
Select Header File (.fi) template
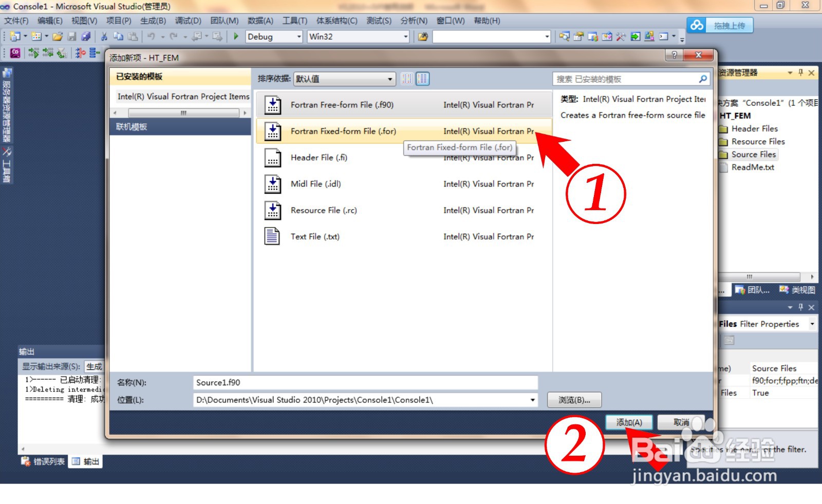coord(404,158)
